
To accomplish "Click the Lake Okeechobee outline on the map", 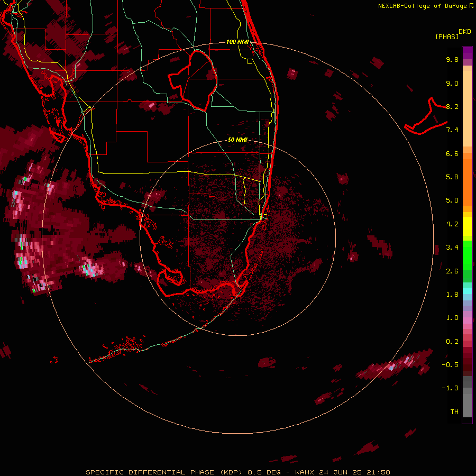I will coord(193,81).
